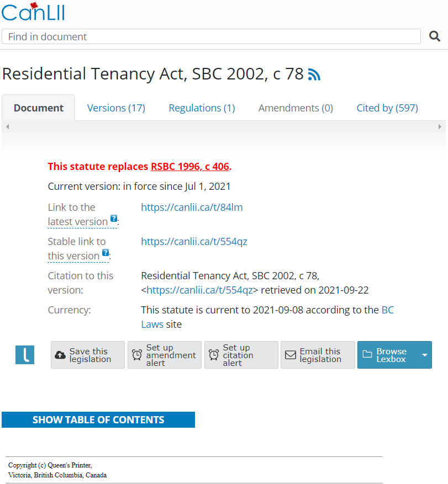
Task: Focus the Find in document field
Action: click(x=211, y=36)
